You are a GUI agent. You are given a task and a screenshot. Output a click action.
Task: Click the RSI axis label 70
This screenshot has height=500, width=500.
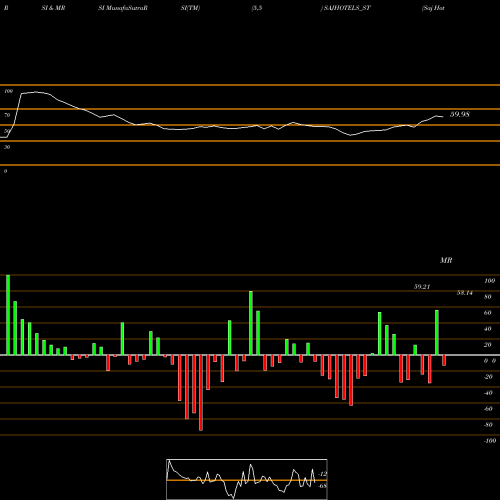click(x=7, y=115)
